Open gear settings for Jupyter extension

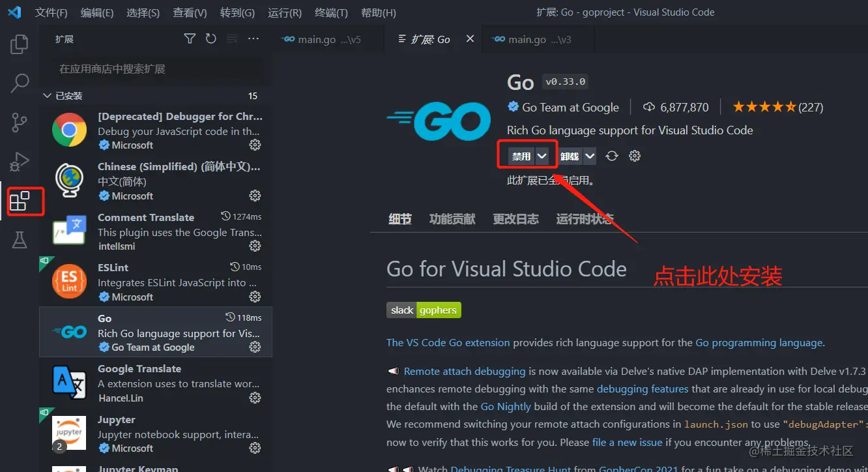click(x=255, y=448)
